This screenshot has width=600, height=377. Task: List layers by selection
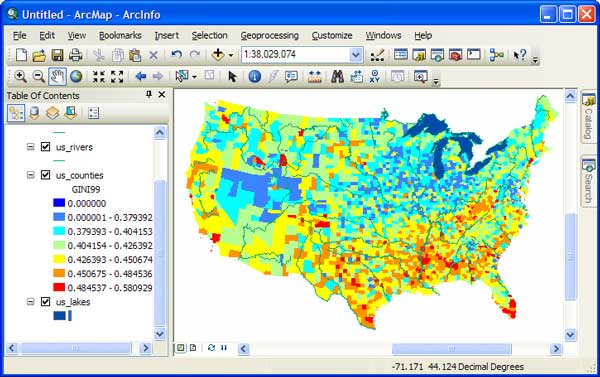(x=71, y=113)
